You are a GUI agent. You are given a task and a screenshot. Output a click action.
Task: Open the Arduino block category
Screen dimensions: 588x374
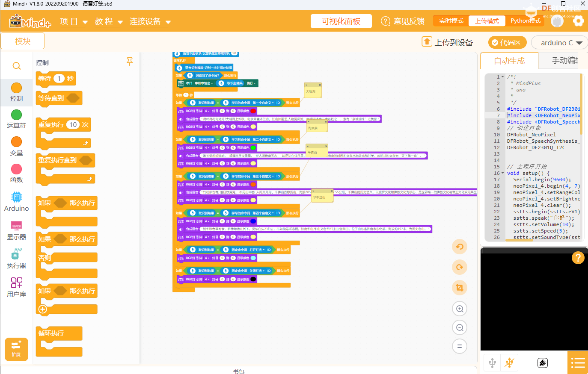click(16, 202)
